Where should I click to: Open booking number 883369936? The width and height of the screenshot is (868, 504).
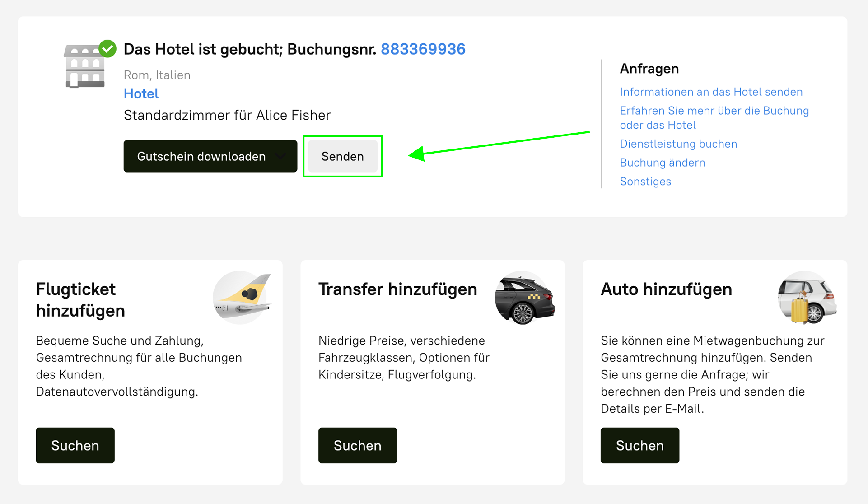(x=423, y=49)
